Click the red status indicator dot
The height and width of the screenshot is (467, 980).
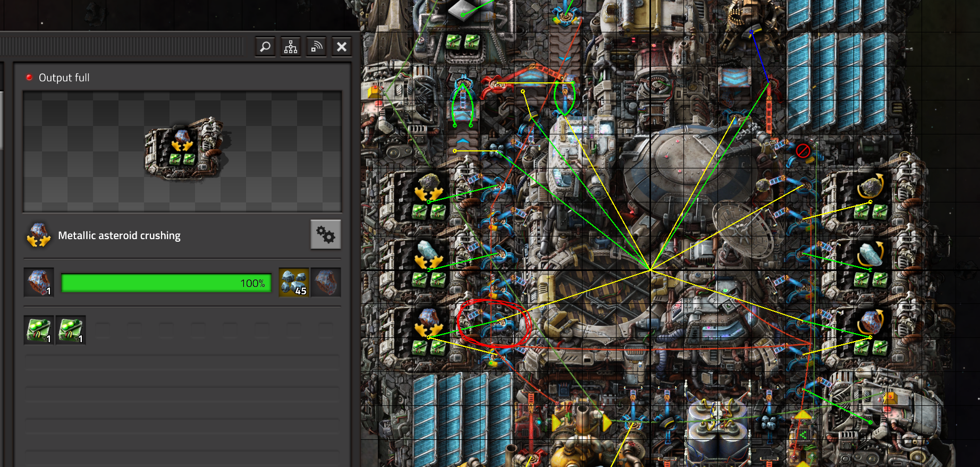[29, 77]
